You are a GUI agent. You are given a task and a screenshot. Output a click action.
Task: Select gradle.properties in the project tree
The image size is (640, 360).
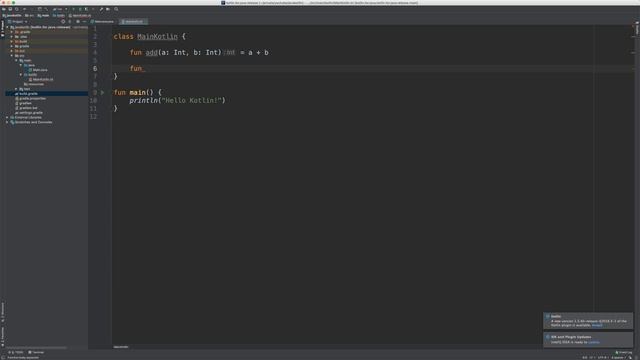tap(30, 98)
